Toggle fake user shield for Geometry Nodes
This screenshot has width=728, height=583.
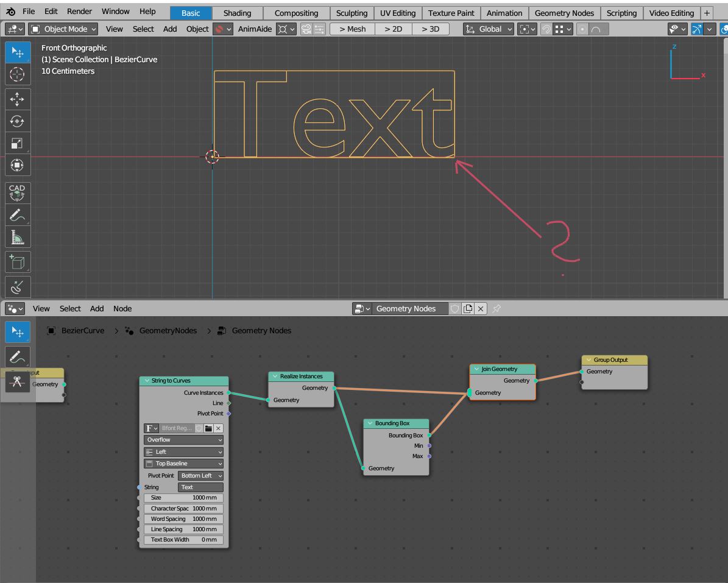(x=455, y=309)
